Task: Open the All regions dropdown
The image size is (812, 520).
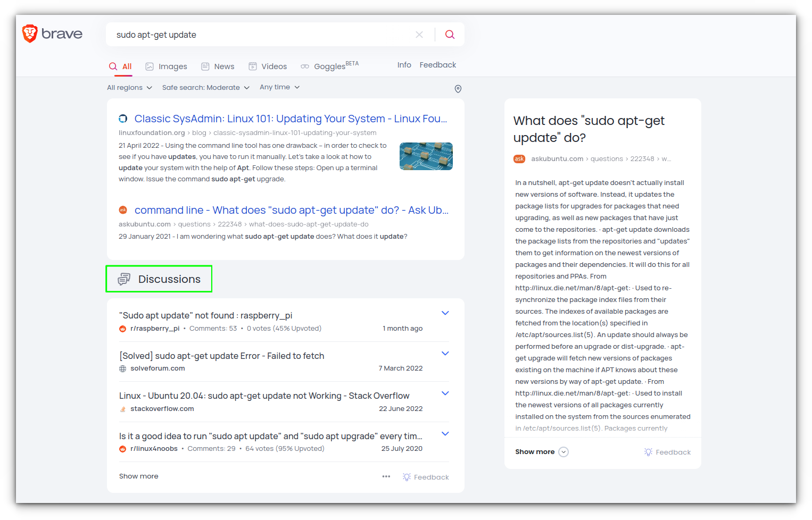Action: [x=129, y=88]
